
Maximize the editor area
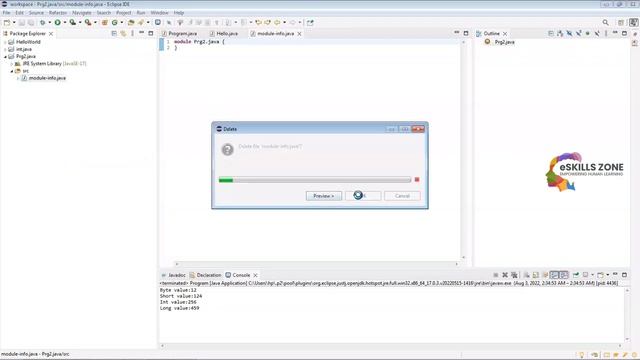(466, 33)
